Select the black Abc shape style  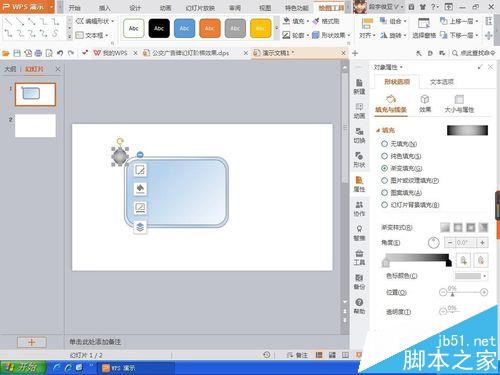159,28
